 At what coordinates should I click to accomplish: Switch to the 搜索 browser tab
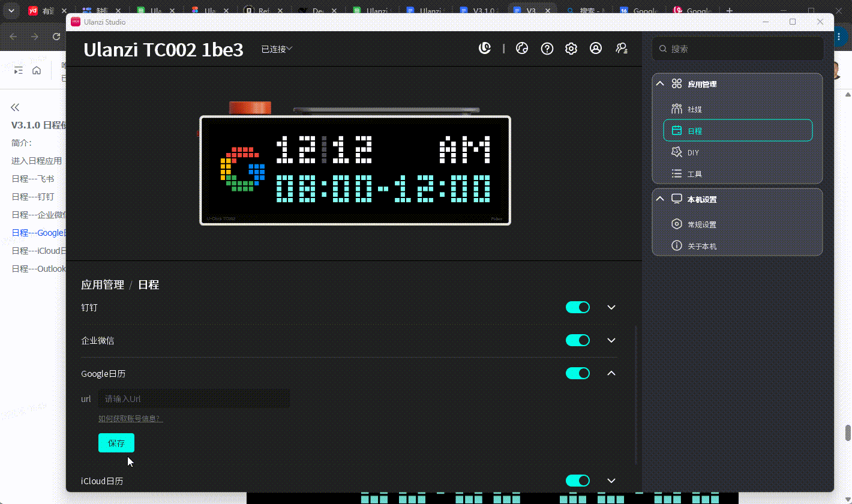pyautogui.click(x=587, y=11)
